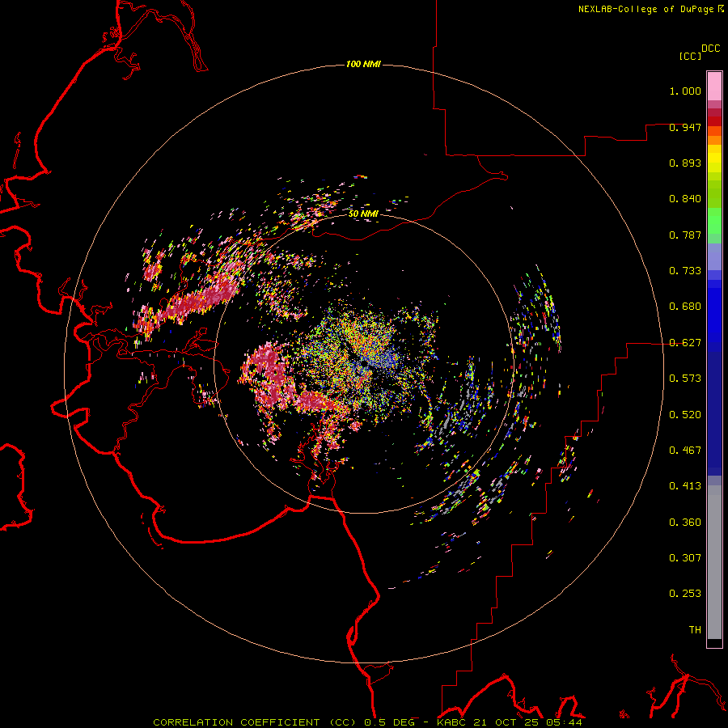Click the 50 NMI range ring label
This screenshot has width=728, height=728.
point(363,214)
